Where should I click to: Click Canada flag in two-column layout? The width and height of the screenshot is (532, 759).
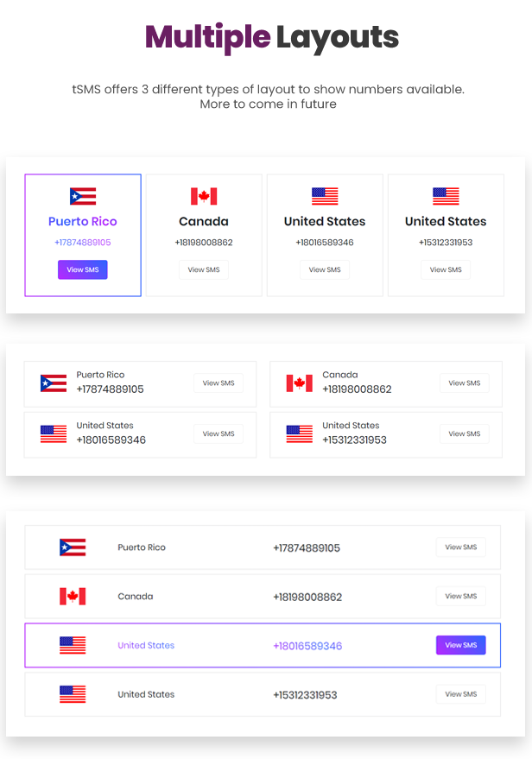point(300,383)
